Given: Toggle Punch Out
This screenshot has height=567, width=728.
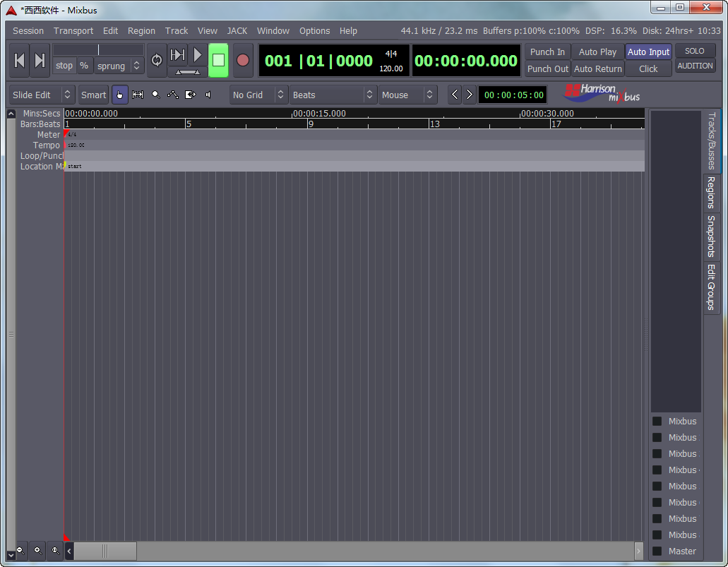Looking at the screenshot, I should click(547, 68).
